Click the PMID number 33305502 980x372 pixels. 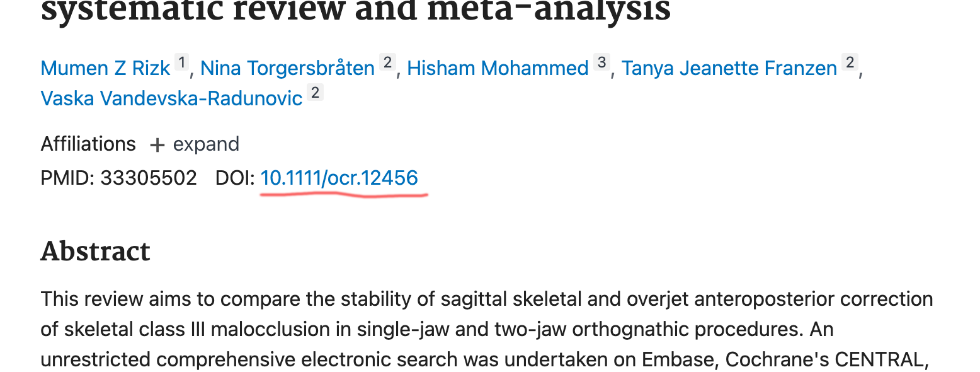click(149, 178)
